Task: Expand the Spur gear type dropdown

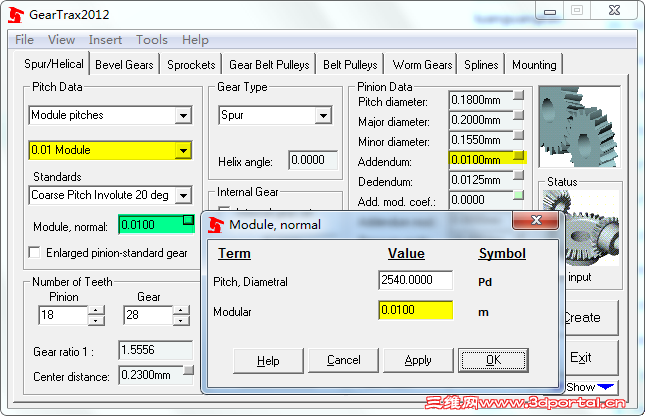Action: coord(323,115)
